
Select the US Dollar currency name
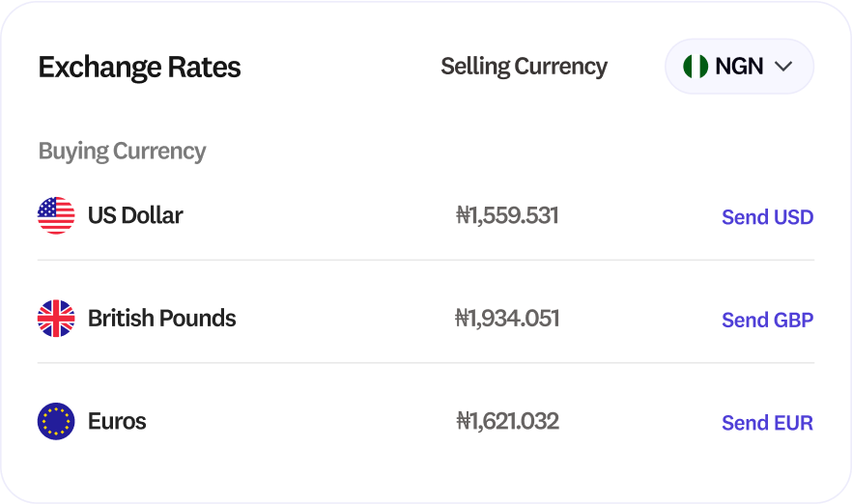(135, 215)
